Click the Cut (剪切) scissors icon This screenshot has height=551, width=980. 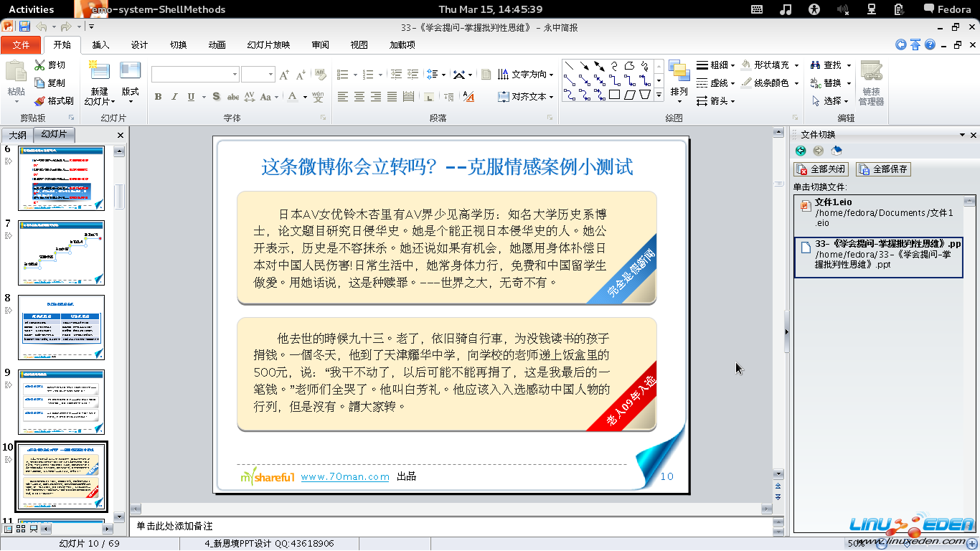[x=40, y=65]
